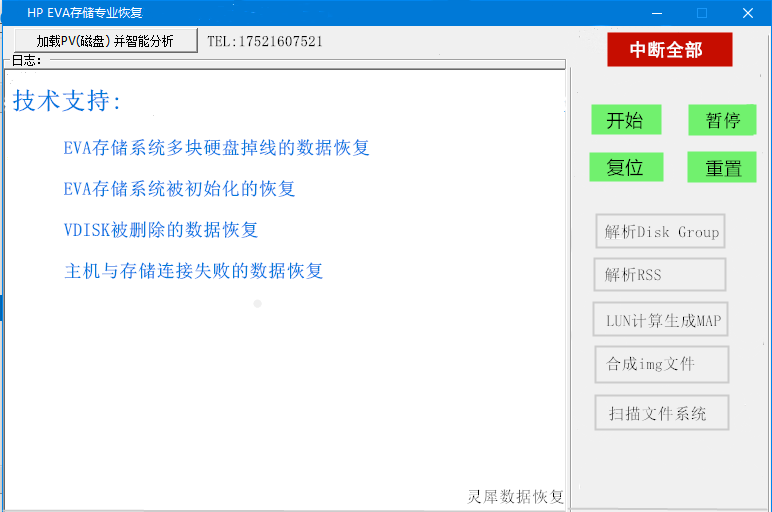This screenshot has width=772, height=512.
Task: Click the LUN计算生成MAP button
Action: pyautogui.click(x=661, y=320)
